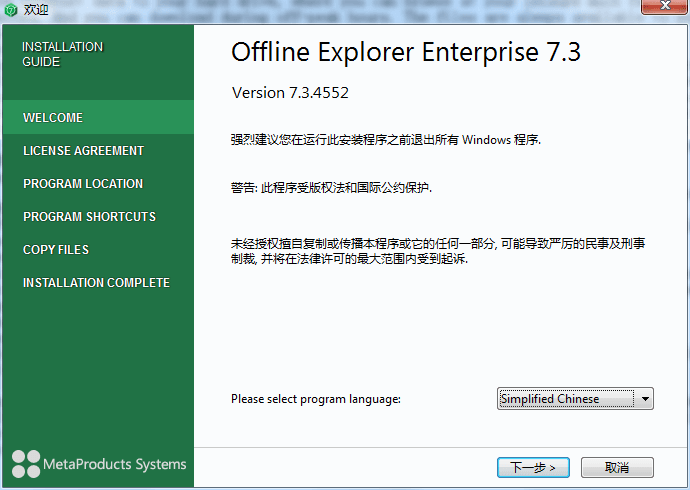This screenshot has width=690, height=490.
Task: Click the installer icon in title bar
Action: click(x=11, y=9)
